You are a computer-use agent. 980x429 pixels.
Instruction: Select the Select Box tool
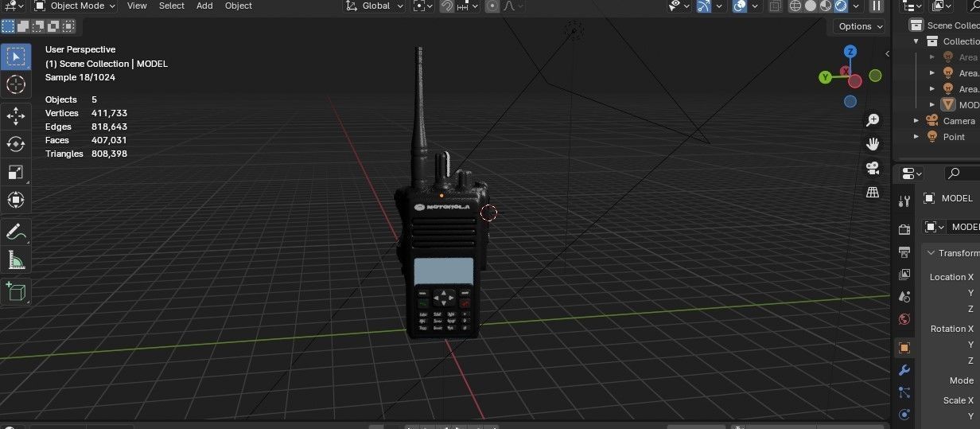tap(16, 57)
